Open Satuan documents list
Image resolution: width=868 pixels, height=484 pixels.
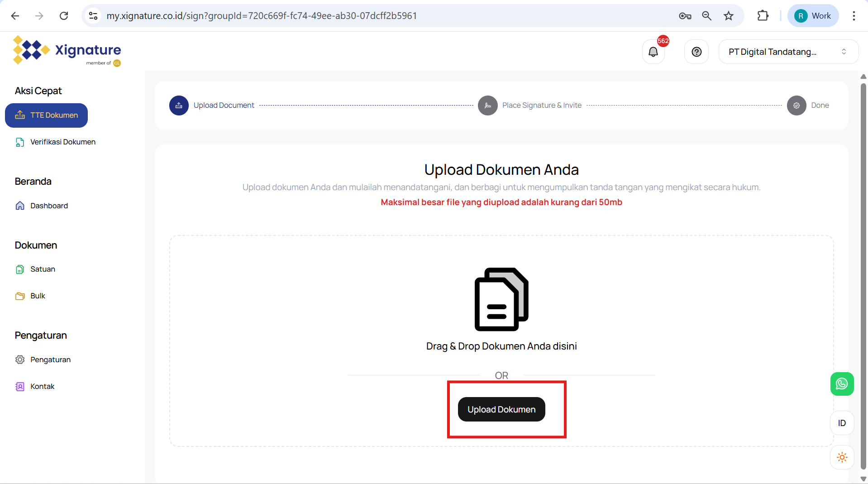(x=43, y=269)
